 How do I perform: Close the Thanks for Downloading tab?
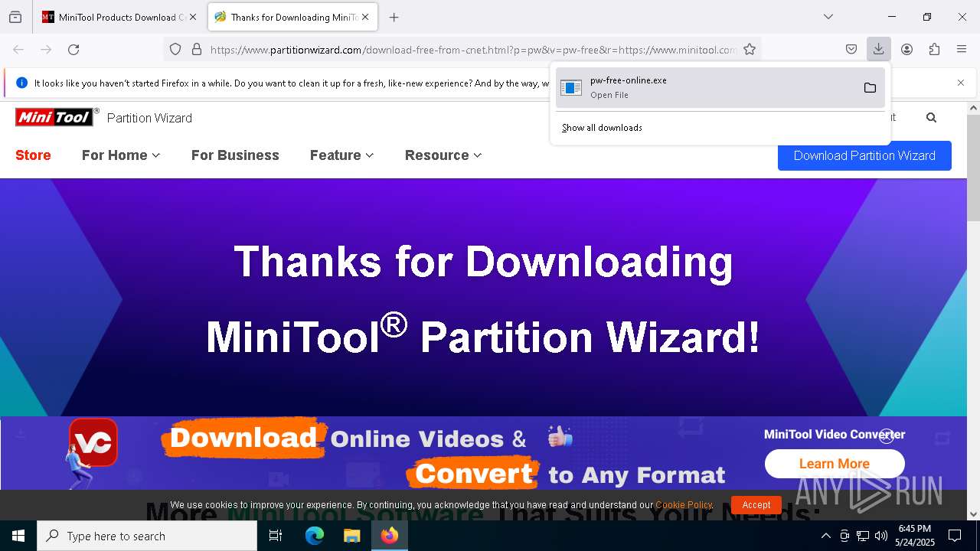pyautogui.click(x=365, y=17)
